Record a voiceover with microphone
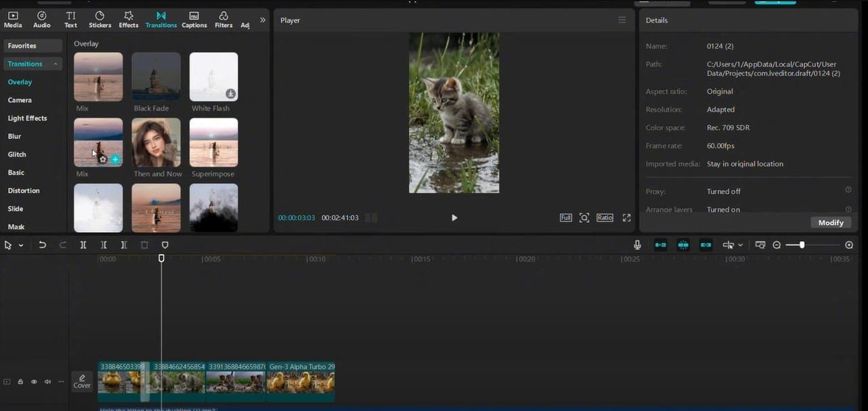This screenshot has width=868, height=411. [x=637, y=245]
